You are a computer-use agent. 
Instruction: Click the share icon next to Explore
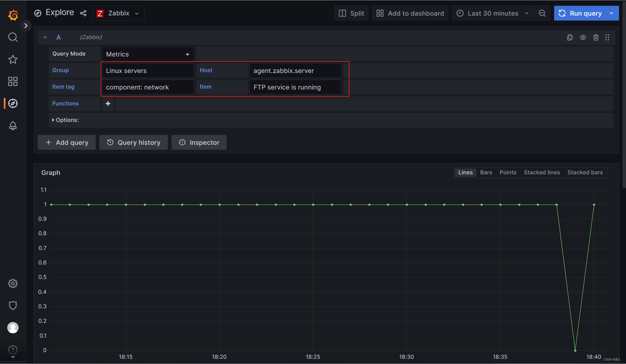(x=83, y=13)
